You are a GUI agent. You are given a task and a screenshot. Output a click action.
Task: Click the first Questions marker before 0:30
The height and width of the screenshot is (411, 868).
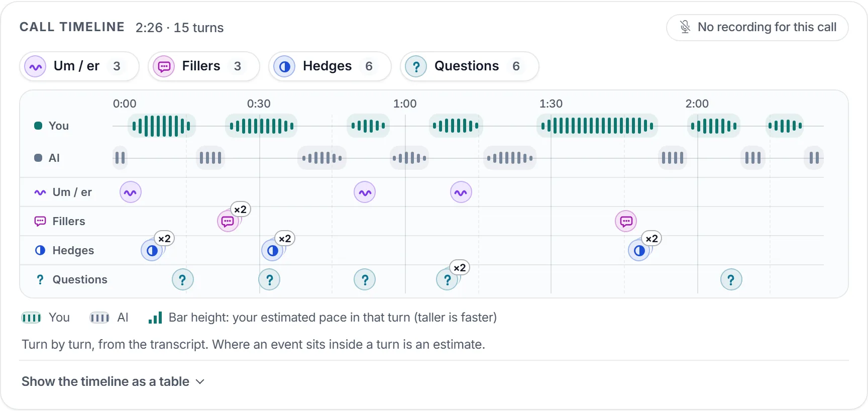click(x=183, y=279)
